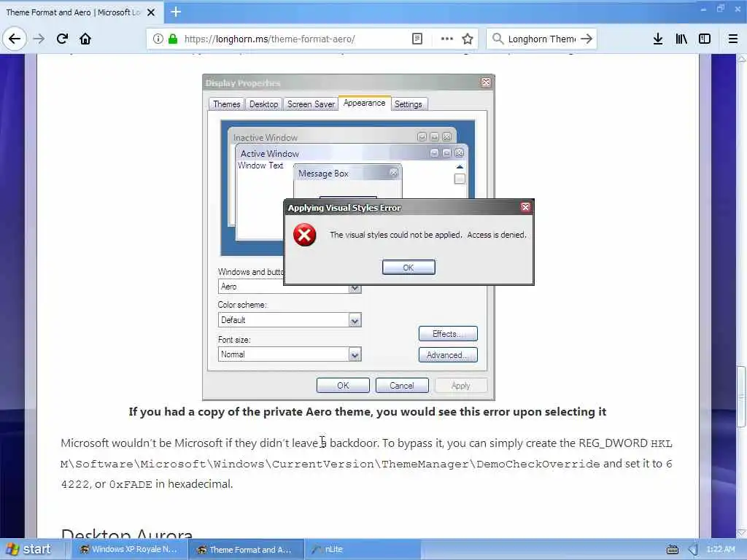The height and width of the screenshot is (560, 747).
Task: Click the page scrollbar down arrow
Action: (x=741, y=532)
